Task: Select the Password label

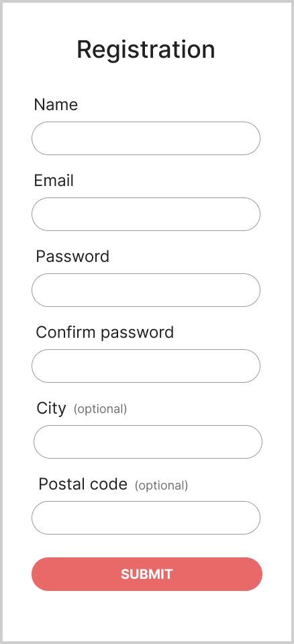Action: pos(72,257)
